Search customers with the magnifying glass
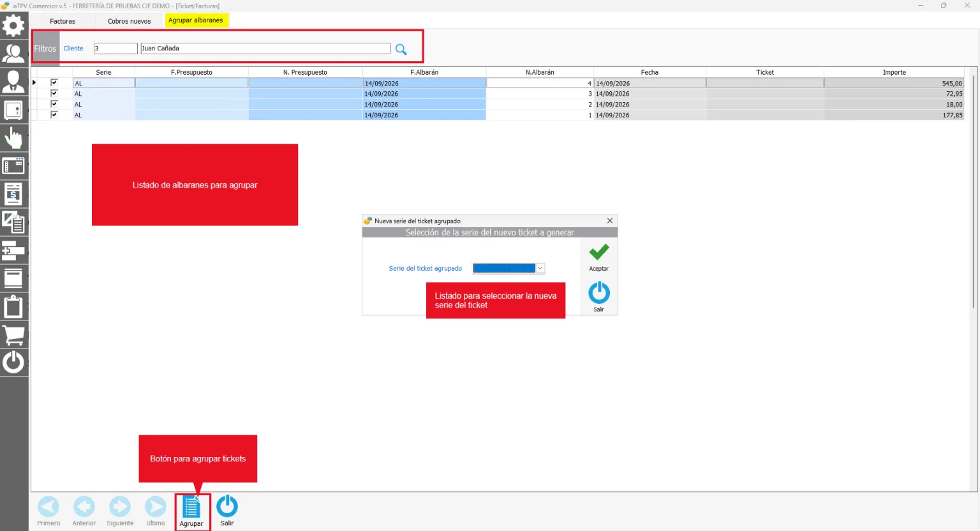Viewport: 980px width, 531px height. tap(401, 49)
